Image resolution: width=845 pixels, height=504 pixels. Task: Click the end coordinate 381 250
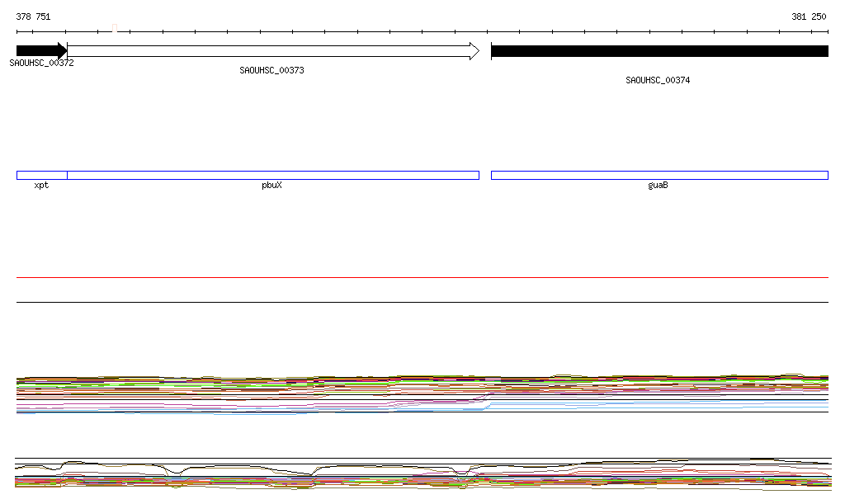[809, 16]
